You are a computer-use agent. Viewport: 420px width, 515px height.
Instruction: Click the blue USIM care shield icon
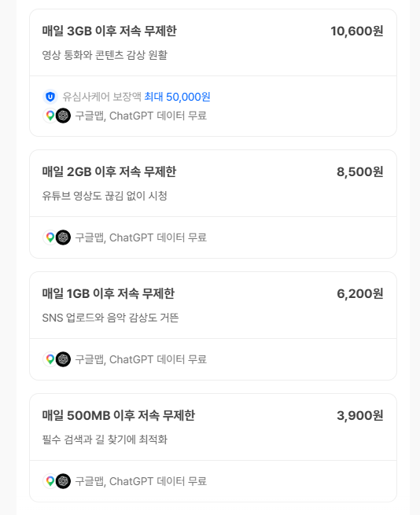(x=50, y=97)
